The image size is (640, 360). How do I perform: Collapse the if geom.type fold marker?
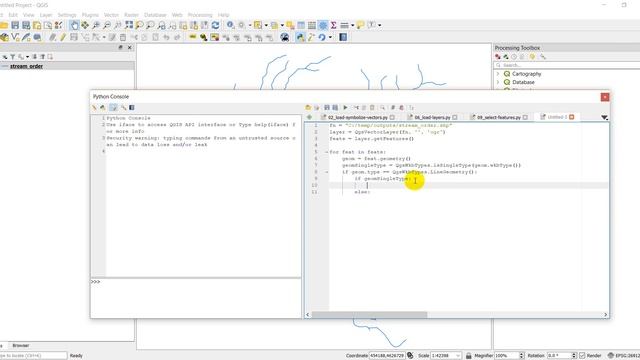327,172
